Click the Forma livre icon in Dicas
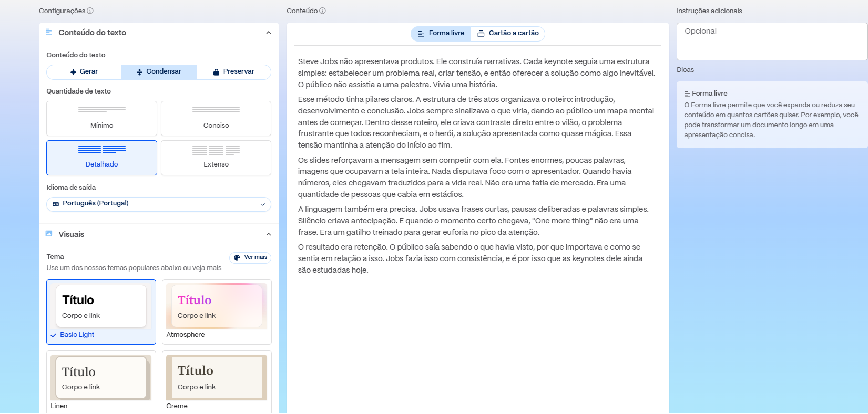 click(687, 94)
